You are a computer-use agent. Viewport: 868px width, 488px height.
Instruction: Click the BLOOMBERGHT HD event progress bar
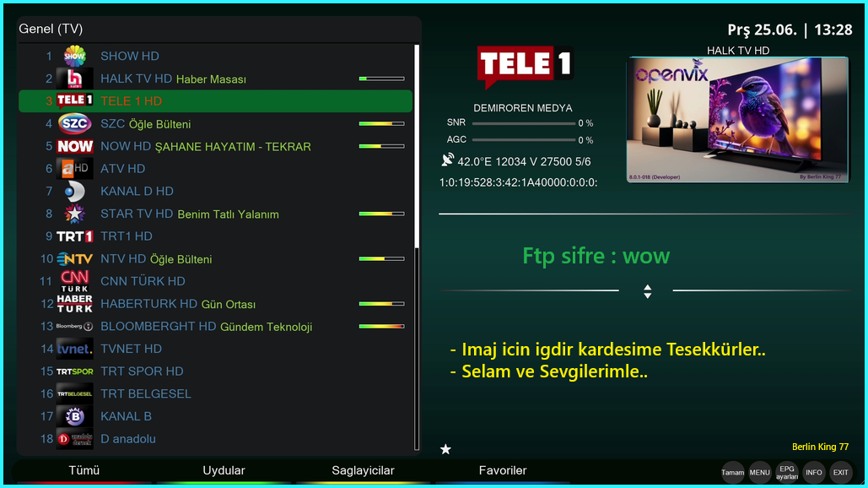point(381,326)
